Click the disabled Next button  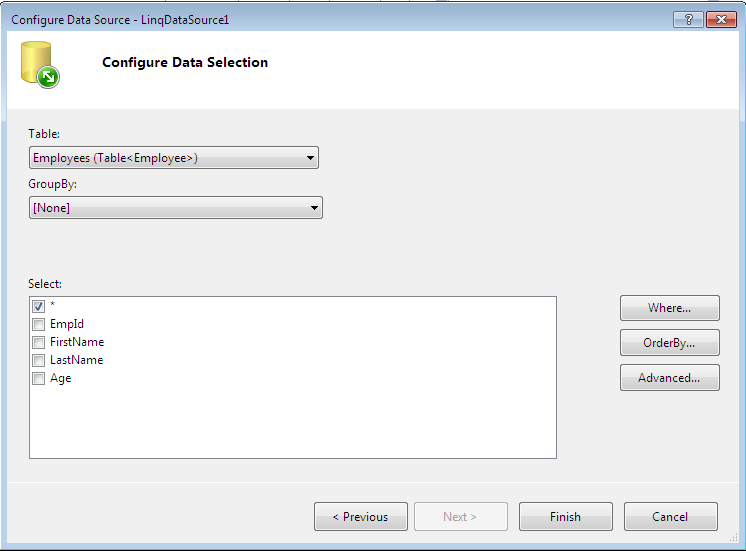coord(460,517)
